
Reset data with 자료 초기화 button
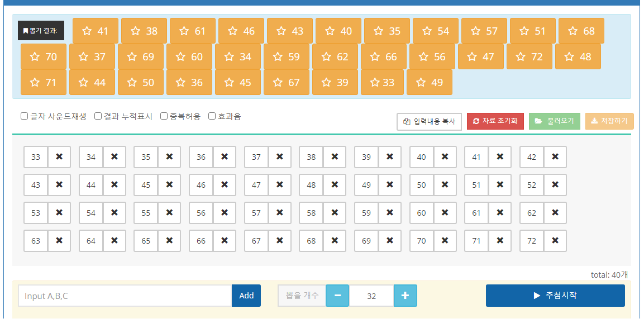495,121
